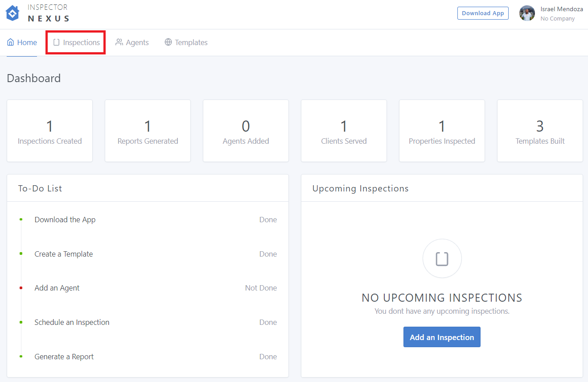Select the Add an Agent to-do item

coord(57,288)
